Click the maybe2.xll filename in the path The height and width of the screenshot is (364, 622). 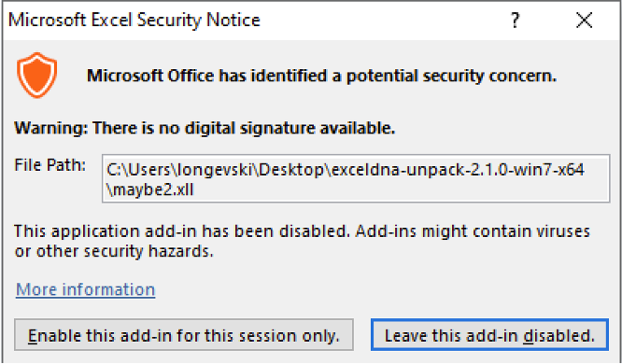pos(153,189)
